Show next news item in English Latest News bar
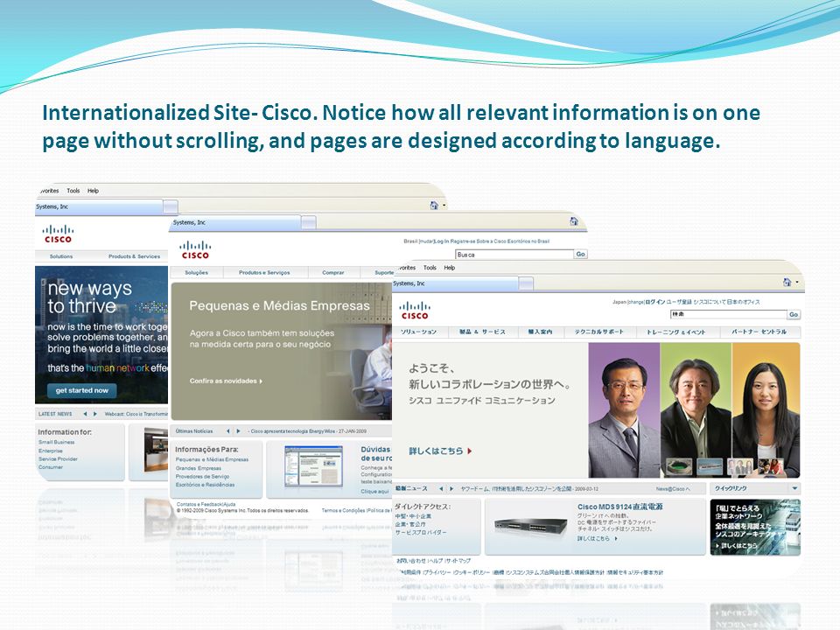840x630 pixels. click(x=95, y=414)
